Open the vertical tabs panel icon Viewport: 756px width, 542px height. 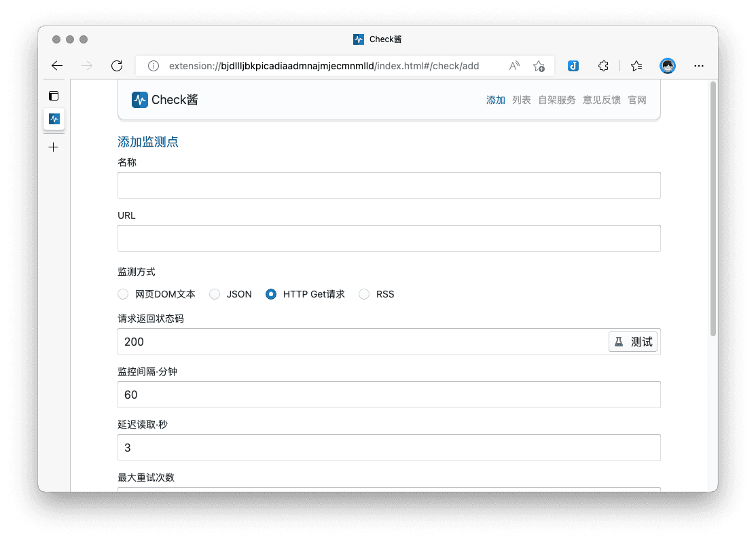[54, 96]
